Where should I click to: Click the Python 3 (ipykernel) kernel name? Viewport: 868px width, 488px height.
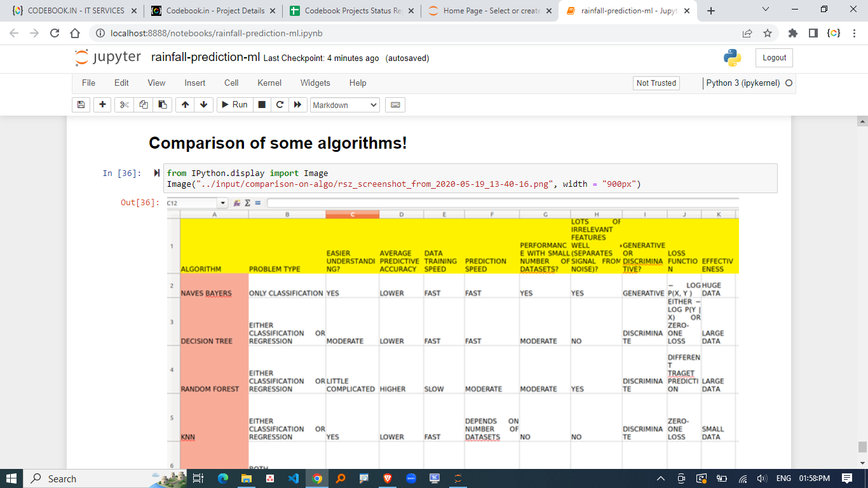click(x=743, y=83)
